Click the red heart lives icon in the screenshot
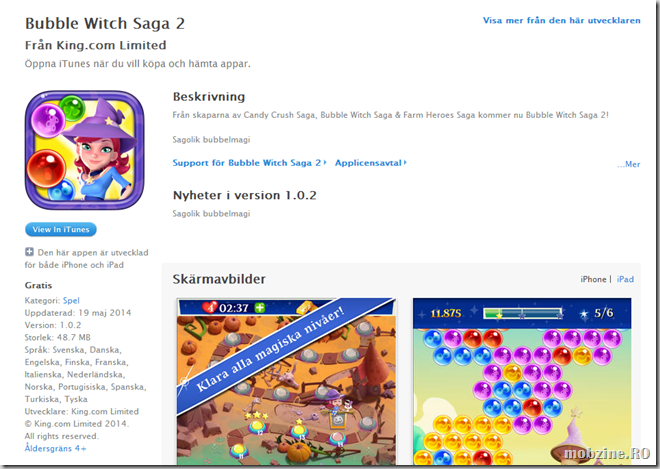 [209, 307]
